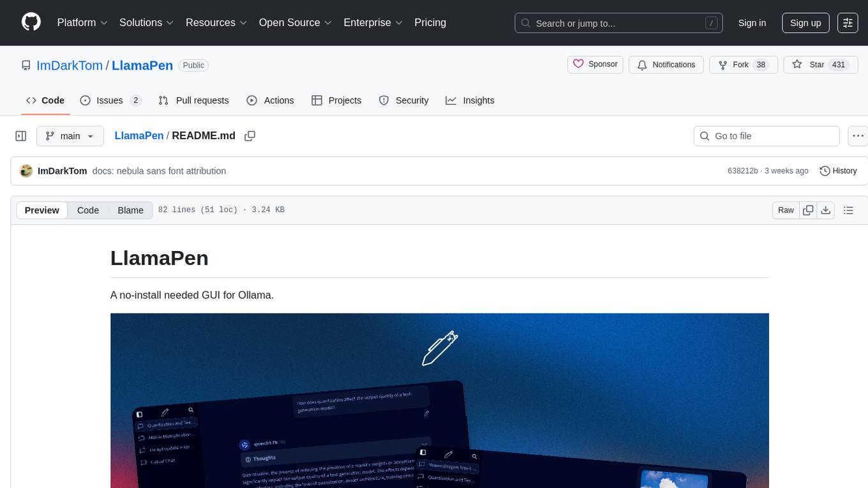Open the ImDarkTom owner profile link

pyautogui.click(x=70, y=65)
